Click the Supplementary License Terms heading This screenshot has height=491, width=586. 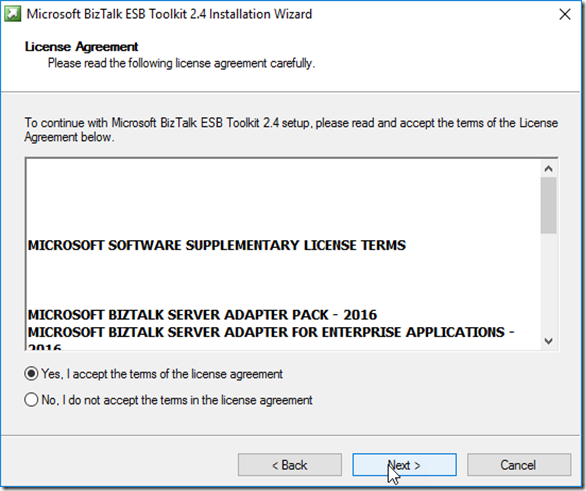coord(217,246)
